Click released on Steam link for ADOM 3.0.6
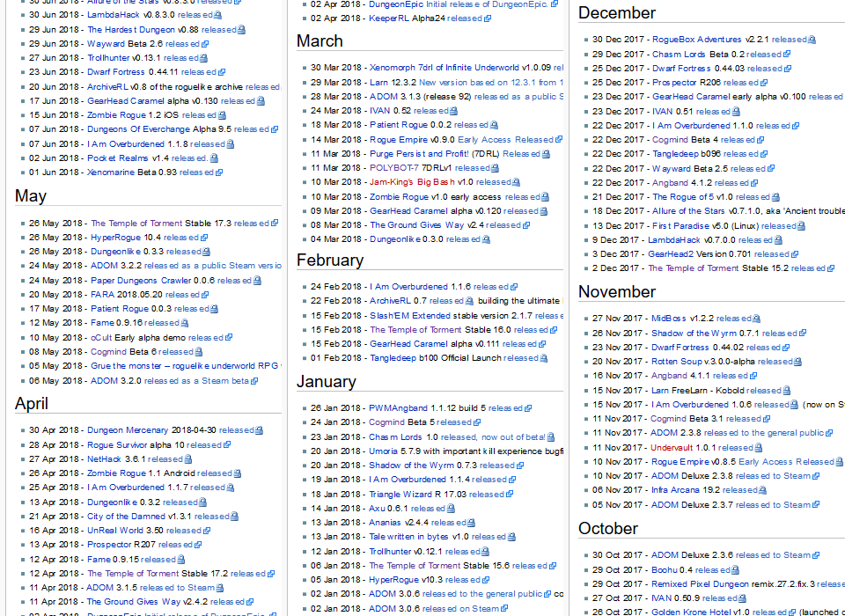The image size is (845, 616). pos(460,608)
